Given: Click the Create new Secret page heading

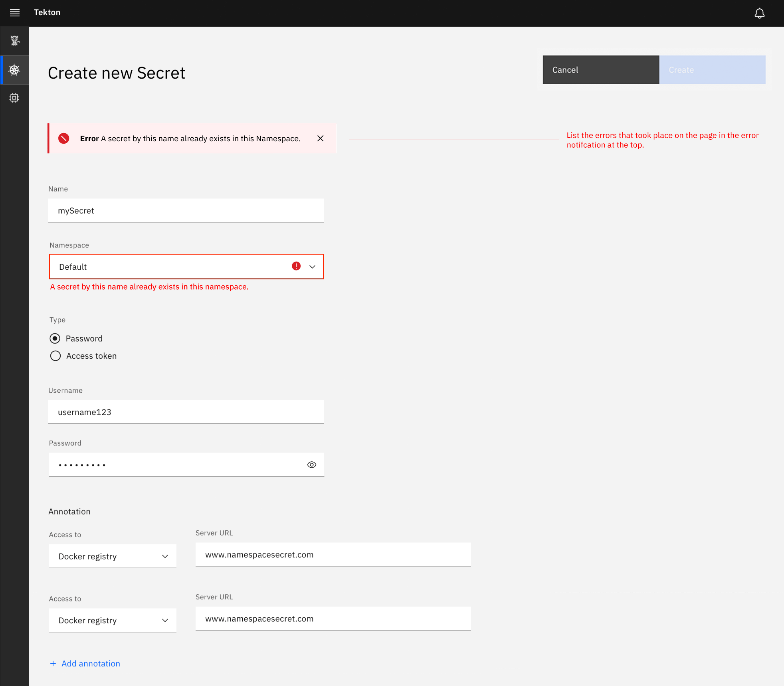Looking at the screenshot, I should (x=117, y=73).
